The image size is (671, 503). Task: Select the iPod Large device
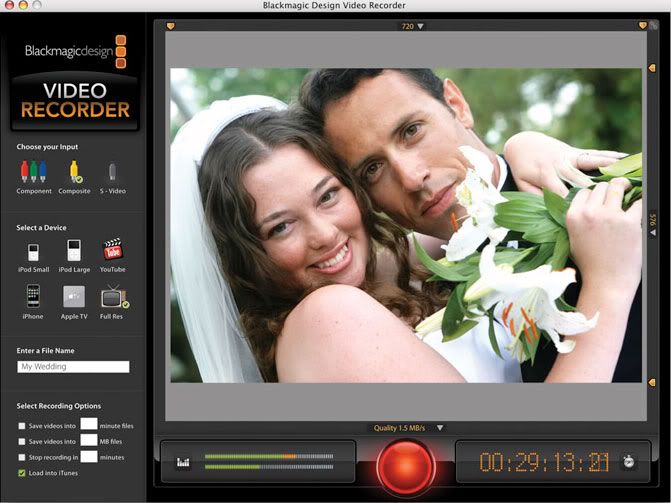pos(74,250)
